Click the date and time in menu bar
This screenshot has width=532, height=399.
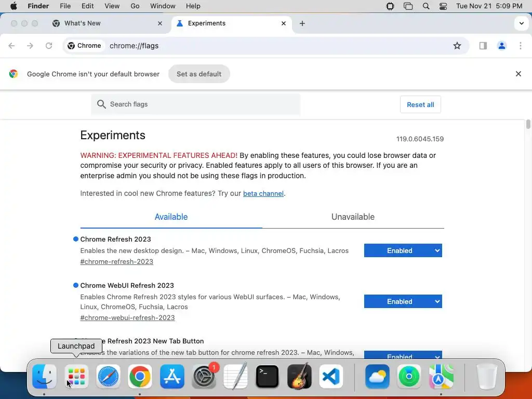pyautogui.click(x=489, y=6)
